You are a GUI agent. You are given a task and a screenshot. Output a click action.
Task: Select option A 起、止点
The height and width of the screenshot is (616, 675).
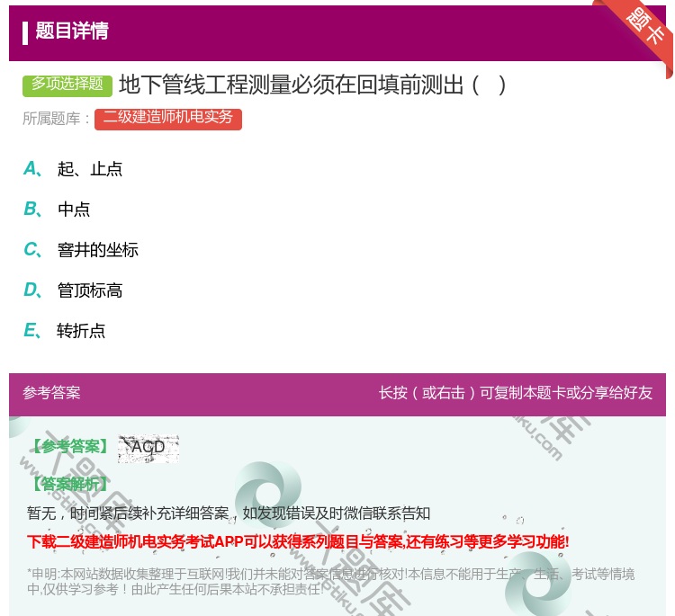pos(73,169)
